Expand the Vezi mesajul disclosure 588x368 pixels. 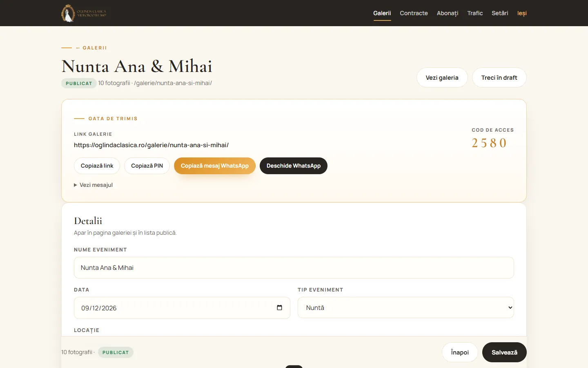click(x=93, y=185)
